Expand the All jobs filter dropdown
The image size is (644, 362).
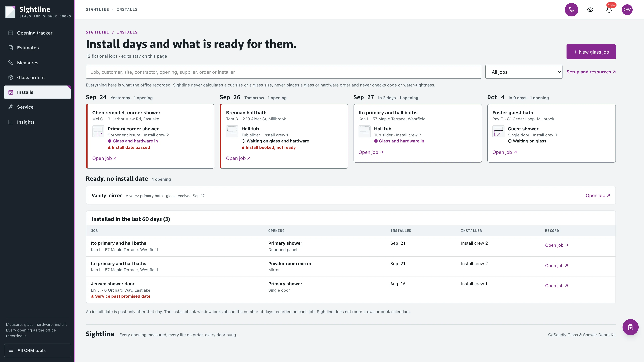tap(524, 72)
